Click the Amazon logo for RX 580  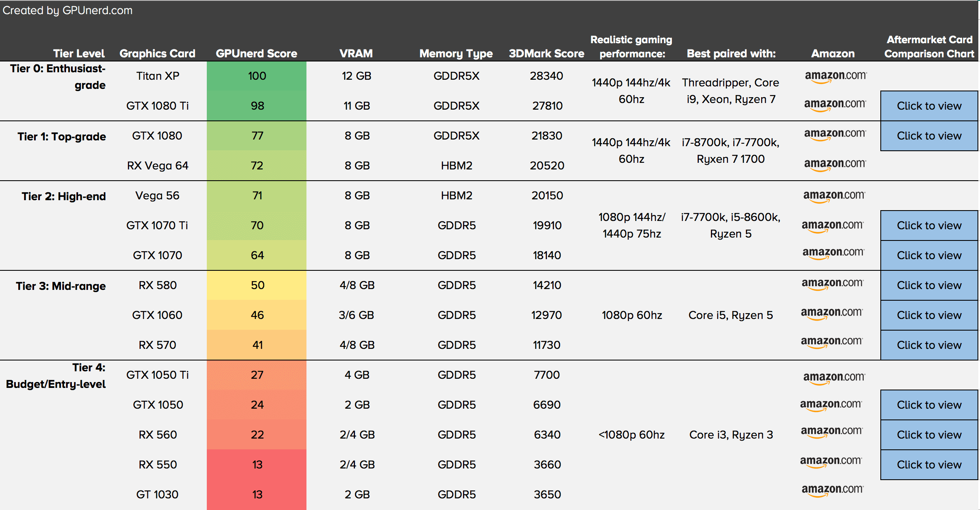tap(832, 284)
